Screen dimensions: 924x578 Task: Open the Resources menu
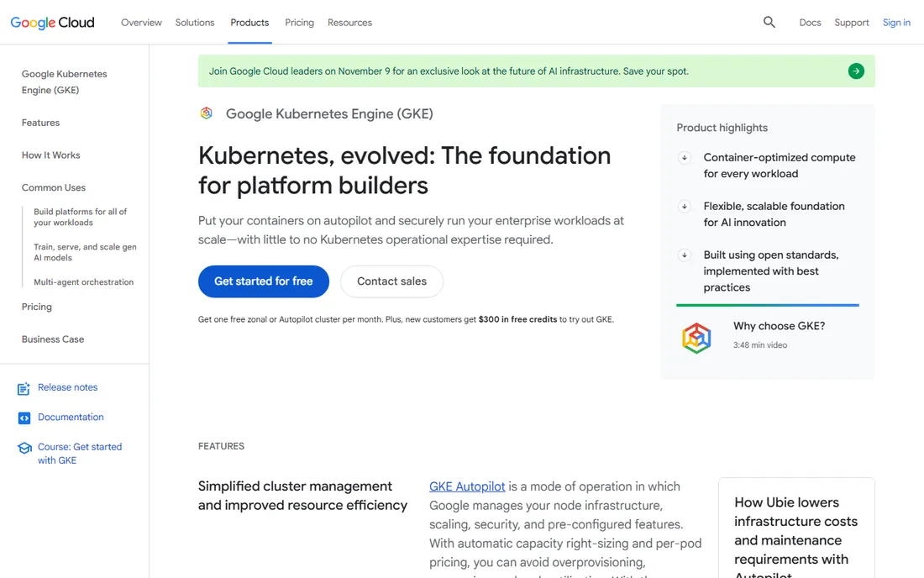[x=349, y=23]
